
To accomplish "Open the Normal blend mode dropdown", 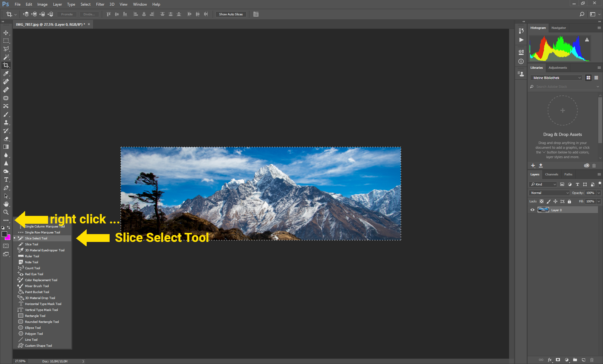I will [549, 193].
